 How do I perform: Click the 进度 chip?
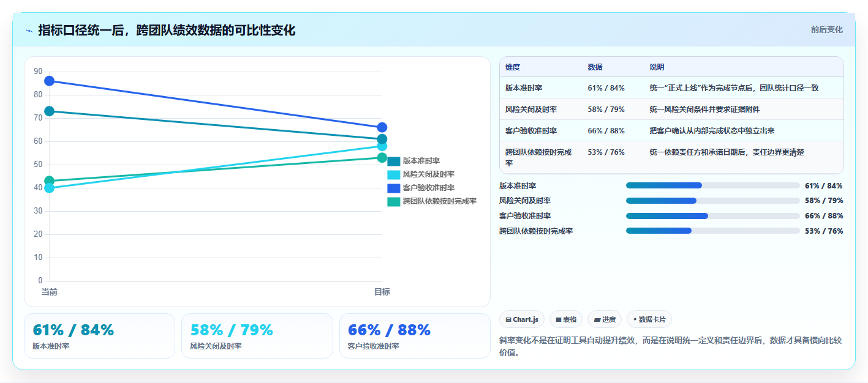[605, 319]
